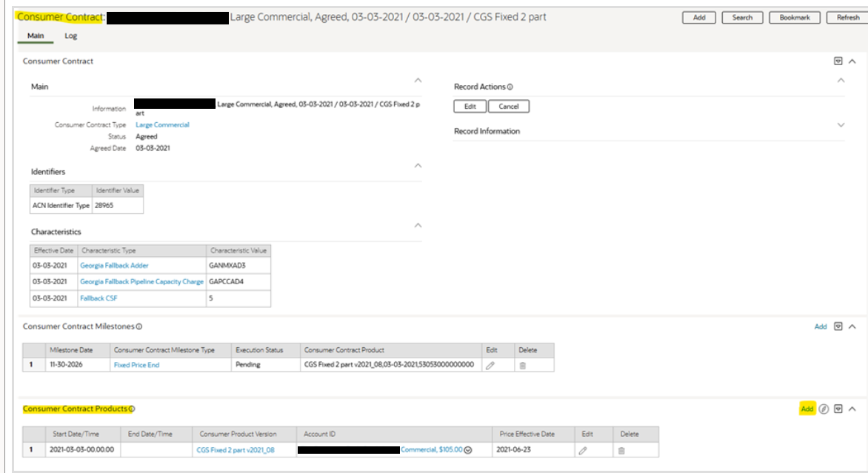Open the Account ID context menu arrow

[468, 450]
